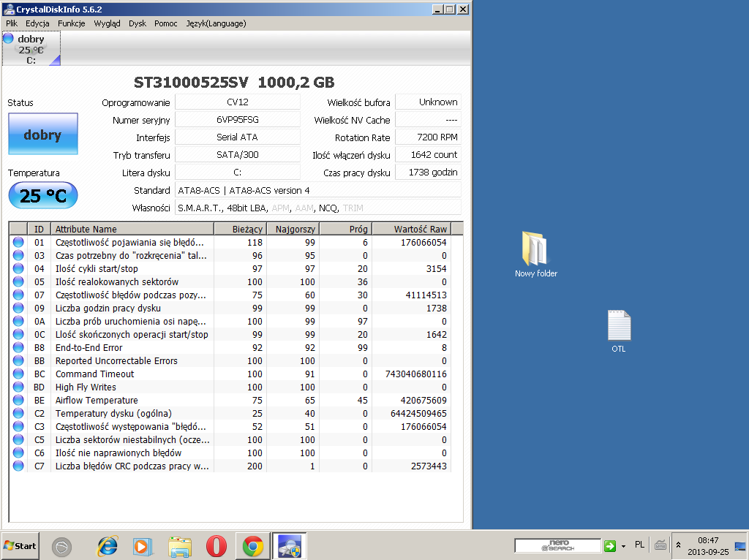Click the Nero Search input box
Viewport: 749px width, 560px height.
coord(557,545)
